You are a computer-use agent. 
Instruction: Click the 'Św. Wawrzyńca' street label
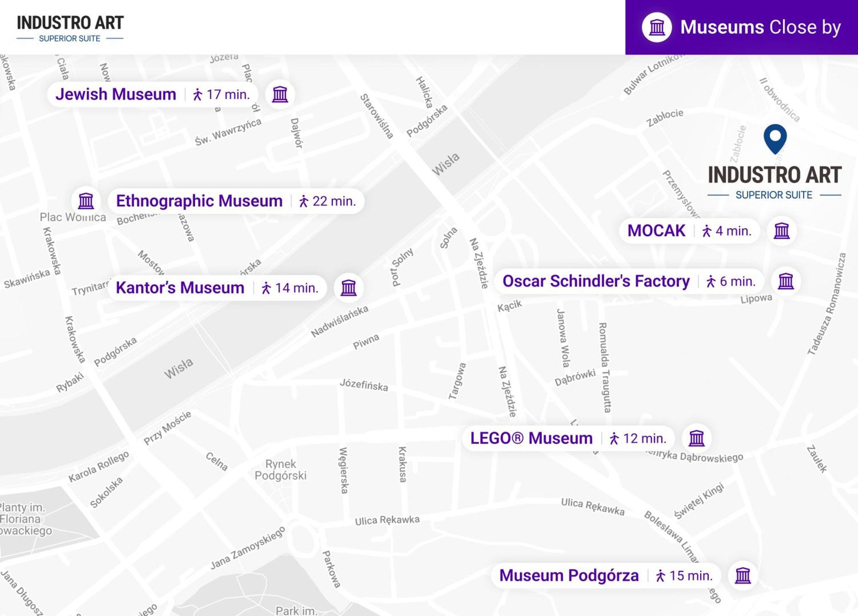(228, 132)
